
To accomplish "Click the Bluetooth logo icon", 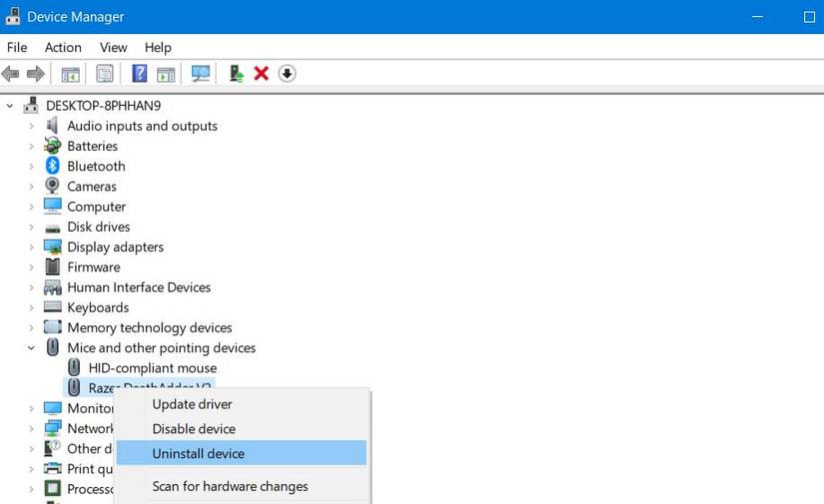I will click(53, 166).
